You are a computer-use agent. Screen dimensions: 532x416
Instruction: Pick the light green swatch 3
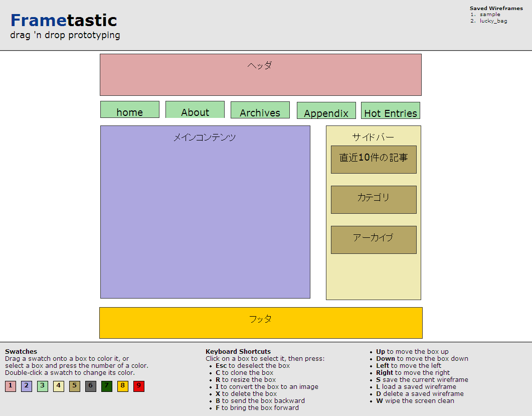43,386
